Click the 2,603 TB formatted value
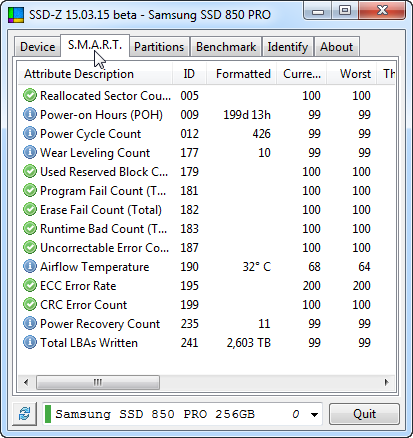This screenshot has width=413, height=438. tap(249, 343)
